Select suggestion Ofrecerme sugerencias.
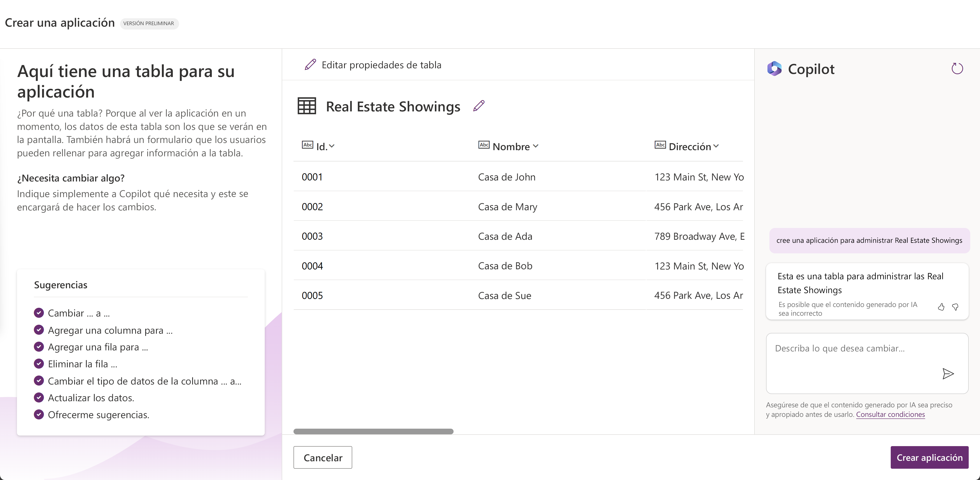 pyautogui.click(x=99, y=415)
